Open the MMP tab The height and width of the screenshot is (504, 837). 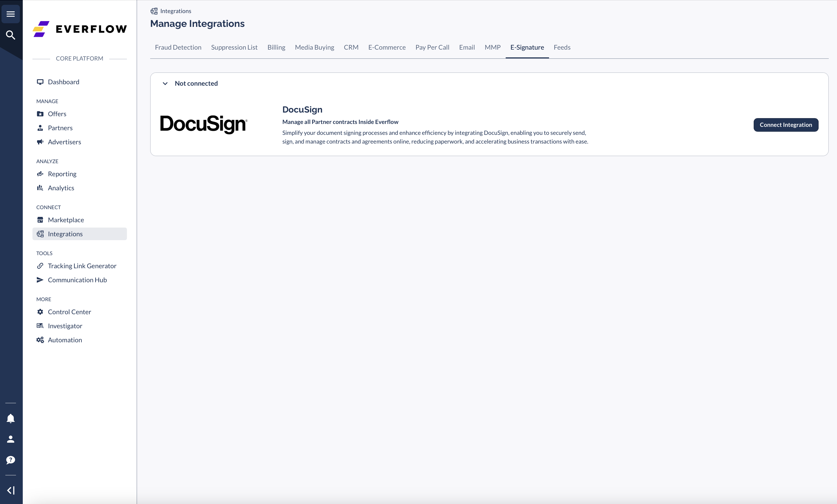pos(493,47)
